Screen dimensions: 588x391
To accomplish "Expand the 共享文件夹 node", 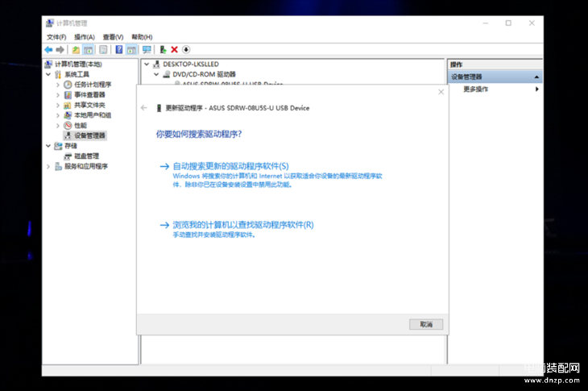I will [x=58, y=105].
